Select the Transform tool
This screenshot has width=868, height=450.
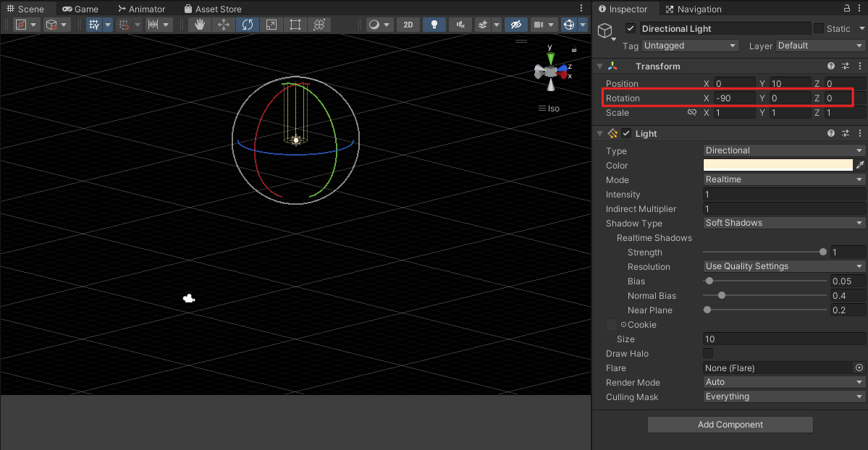(319, 25)
